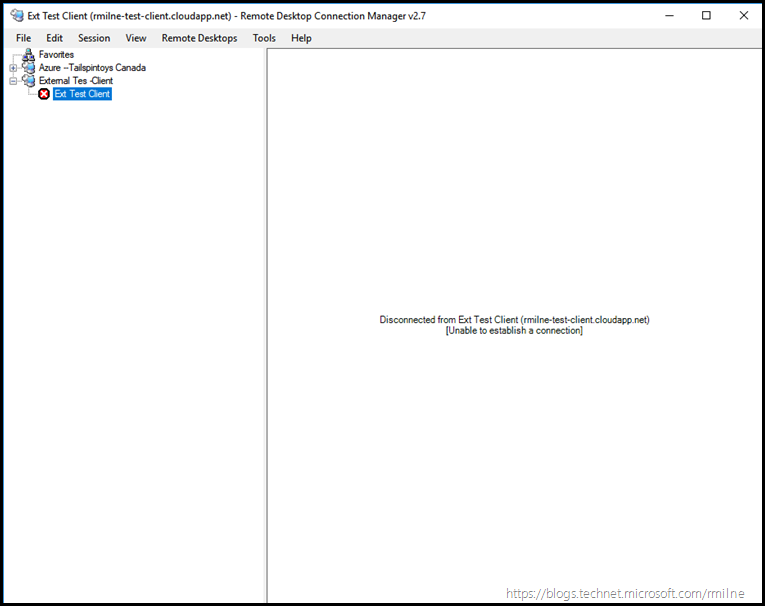Open the Edit menu
The height and width of the screenshot is (606, 765).
pyautogui.click(x=54, y=38)
